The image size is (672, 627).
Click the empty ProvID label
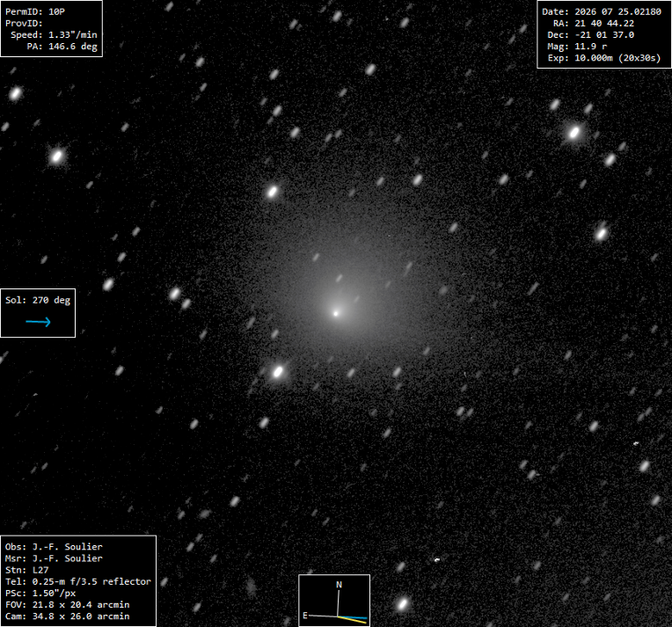pyautogui.click(x=24, y=24)
